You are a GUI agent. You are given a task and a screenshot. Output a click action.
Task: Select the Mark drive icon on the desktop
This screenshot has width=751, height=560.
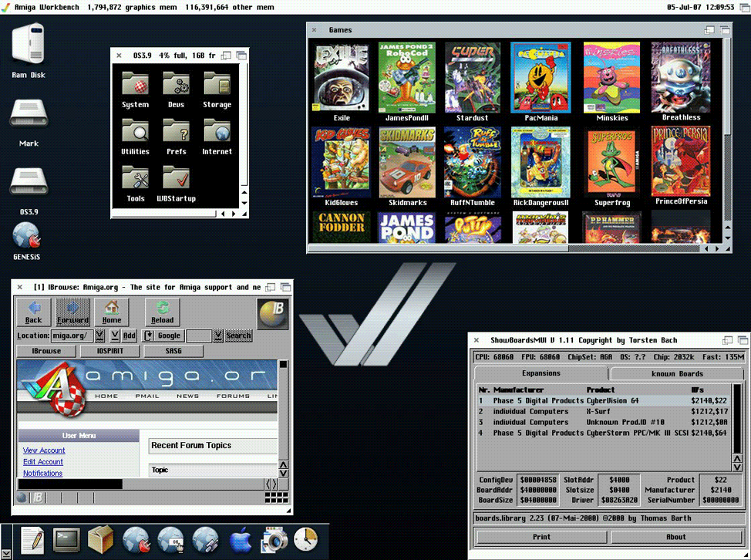pos(29,114)
